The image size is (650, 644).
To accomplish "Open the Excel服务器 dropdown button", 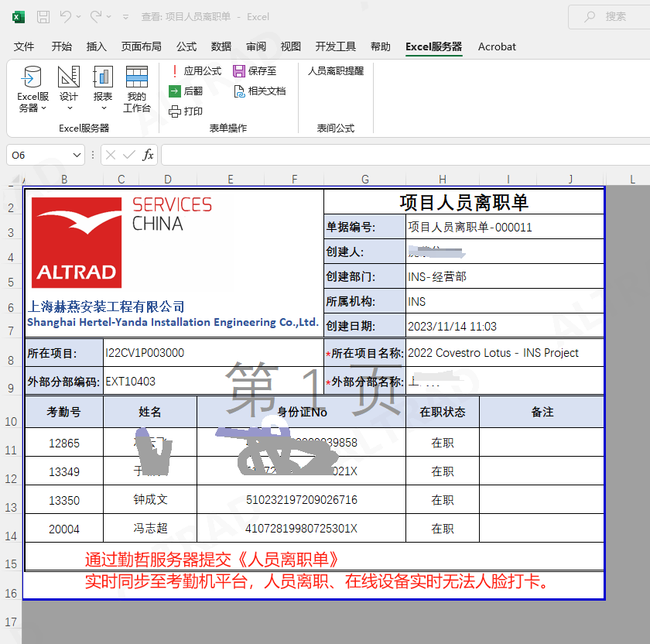I will point(32,90).
